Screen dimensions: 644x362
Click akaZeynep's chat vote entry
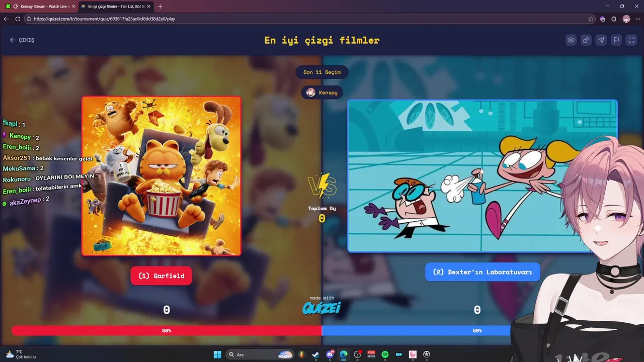[x=26, y=200]
